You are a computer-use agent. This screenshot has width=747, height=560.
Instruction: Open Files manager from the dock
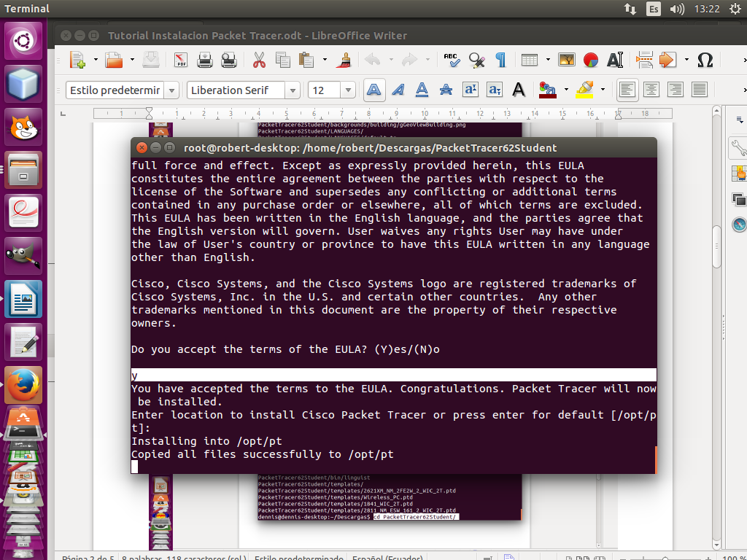point(23,169)
